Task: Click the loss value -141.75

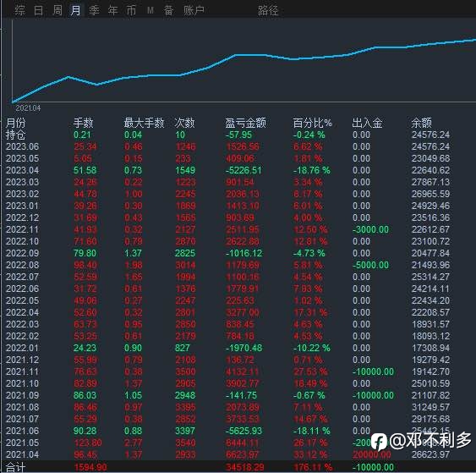Action: [x=241, y=395]
